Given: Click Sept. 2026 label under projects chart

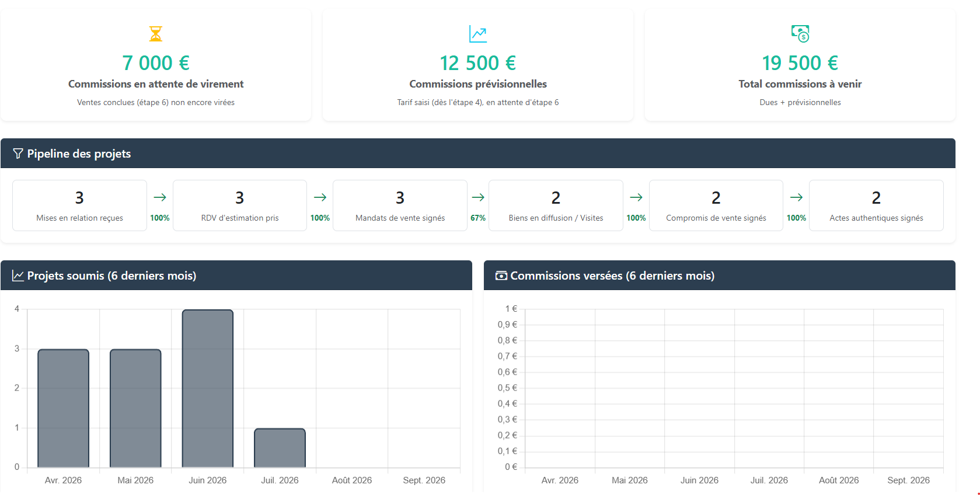Looking at the screenshot, I should point(424,480).
